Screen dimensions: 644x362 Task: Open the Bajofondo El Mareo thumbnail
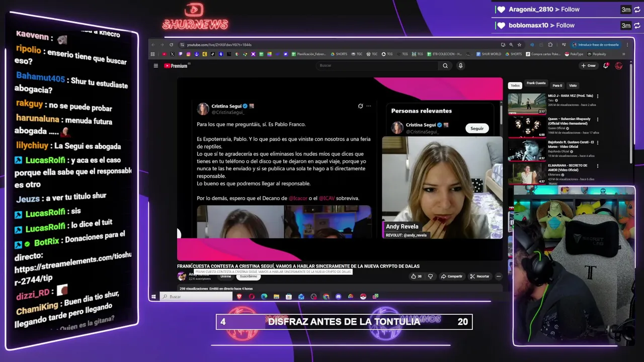[527, 150]
